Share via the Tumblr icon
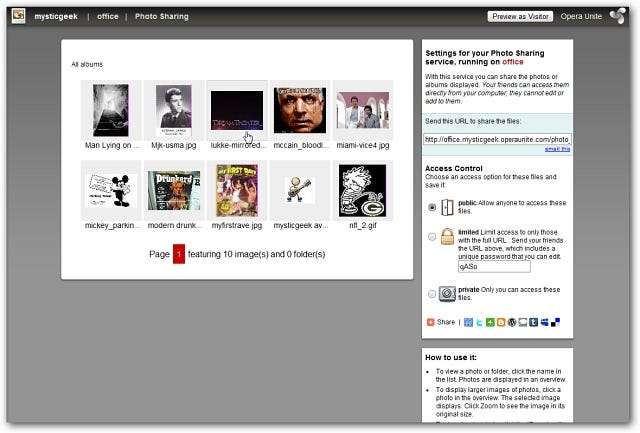640x433 pixels. [x=533, y=322]
